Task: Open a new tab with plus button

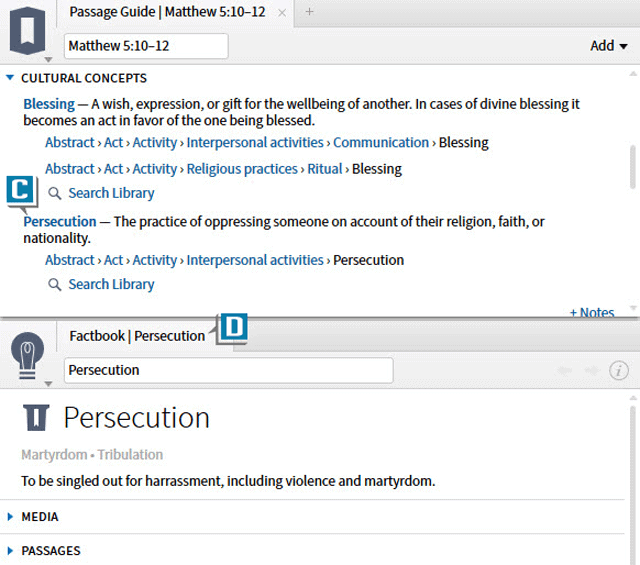Action: [x=309, y=12]
